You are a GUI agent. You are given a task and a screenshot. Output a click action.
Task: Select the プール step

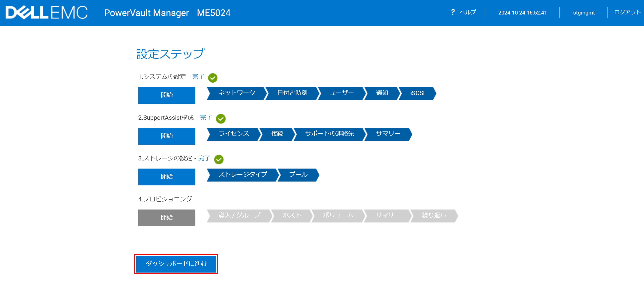pyautogui.click(x=298, y=175)
